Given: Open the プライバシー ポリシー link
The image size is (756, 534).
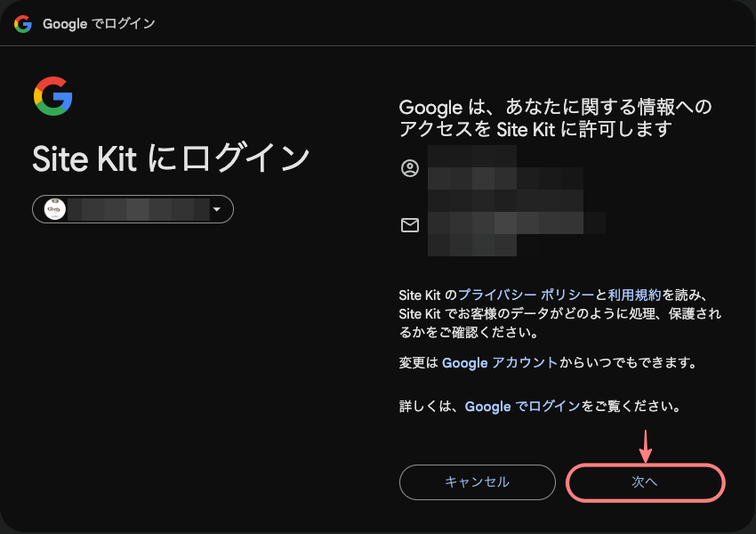Looking at the screenshot, I should pos(526,295).
